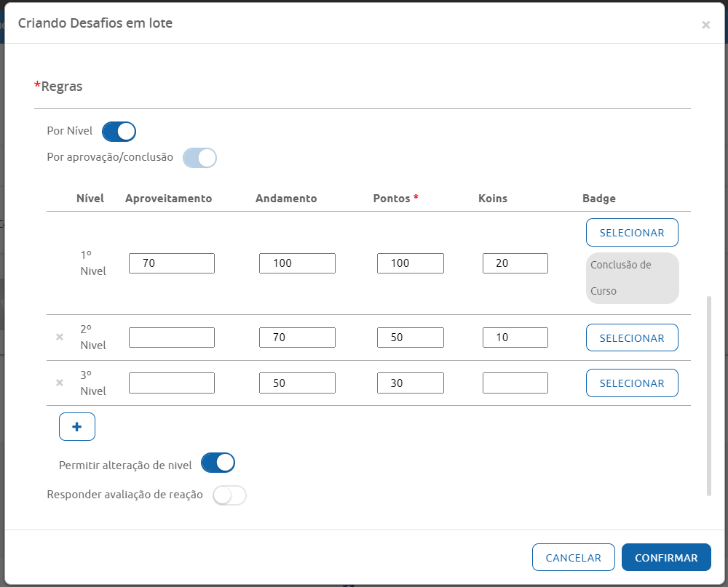Click empty Koins field for 3º Nivel
The image size is (728, 587).
(515, 383)
